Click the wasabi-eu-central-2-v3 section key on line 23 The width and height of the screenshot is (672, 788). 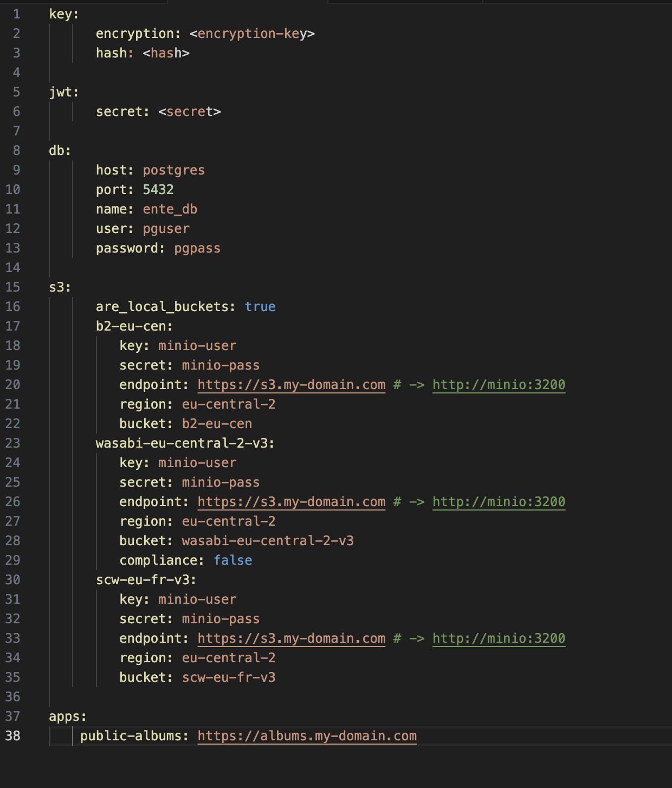pyautogui.click(x=184, y=443)
